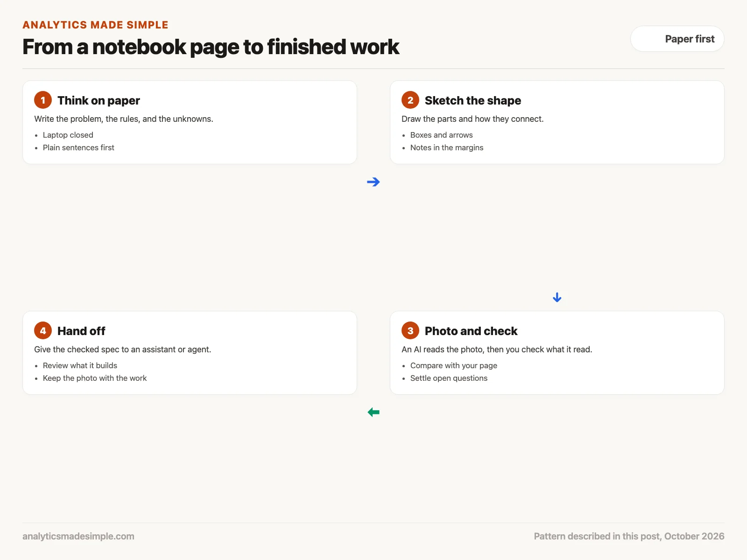Click 'Pattern described in this post, October 2026'
This screenshot has height=560, width=747.
tap(629, 536)
